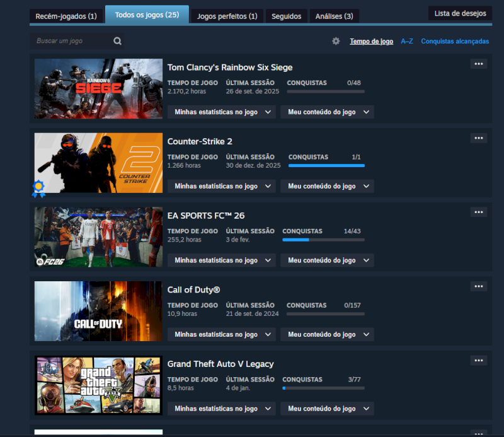Sort by 'Conquistas alcançadas'
The height and width of the screenshot is (437, 504).
[x=455, y=41]
